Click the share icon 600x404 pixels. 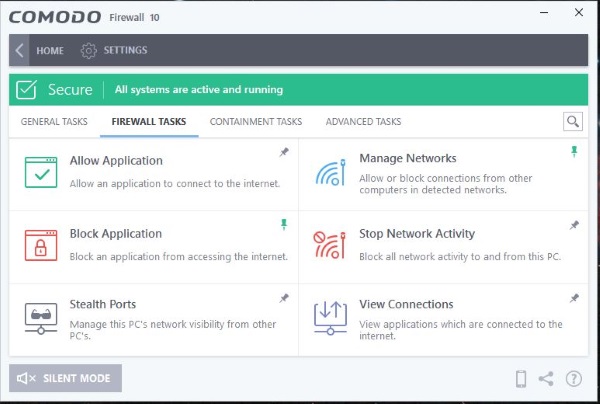pos(546,379)
